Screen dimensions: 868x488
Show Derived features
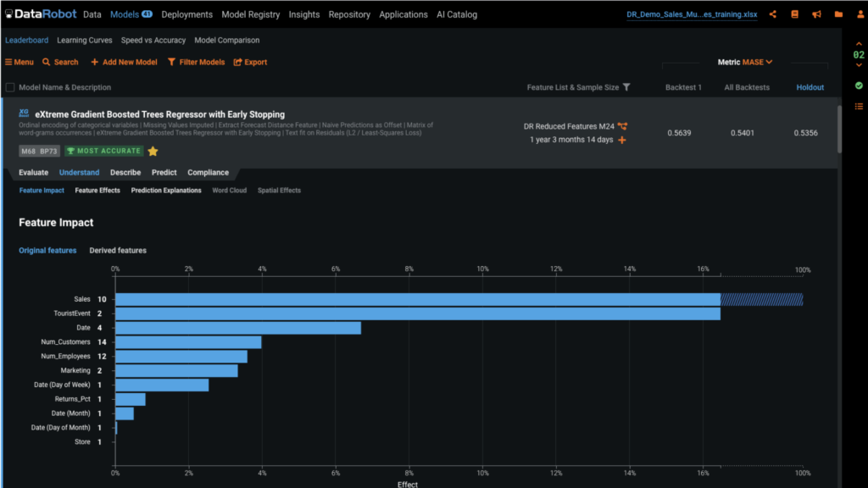(118, 251)
